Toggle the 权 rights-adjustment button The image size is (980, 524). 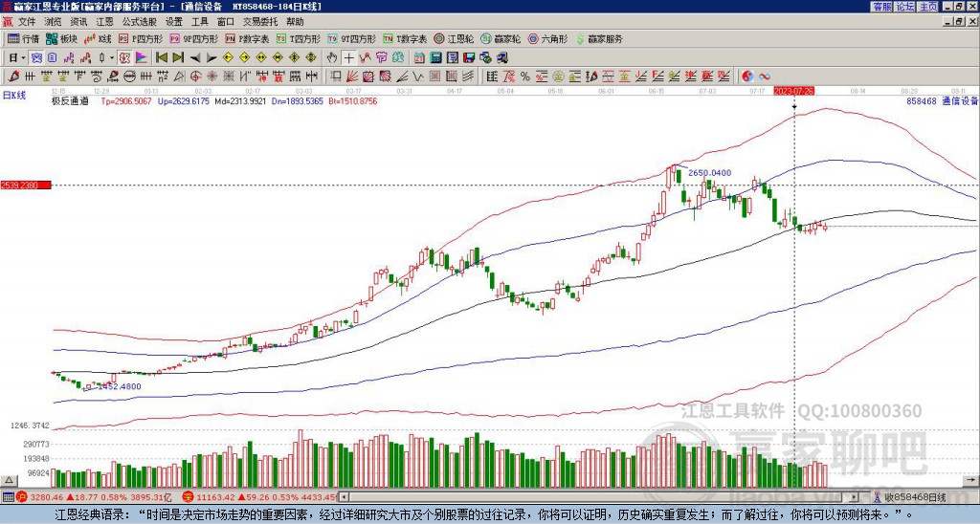coord(124,58)
